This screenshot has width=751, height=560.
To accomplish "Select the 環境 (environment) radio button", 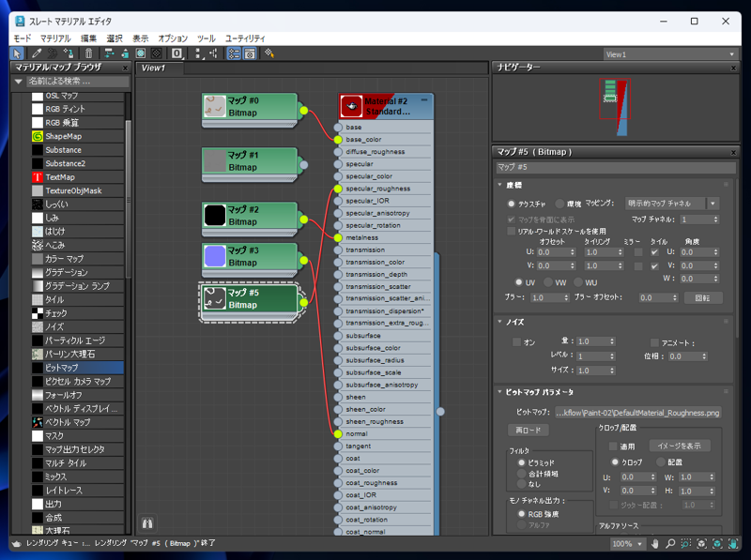I will [x=560, y=204].
